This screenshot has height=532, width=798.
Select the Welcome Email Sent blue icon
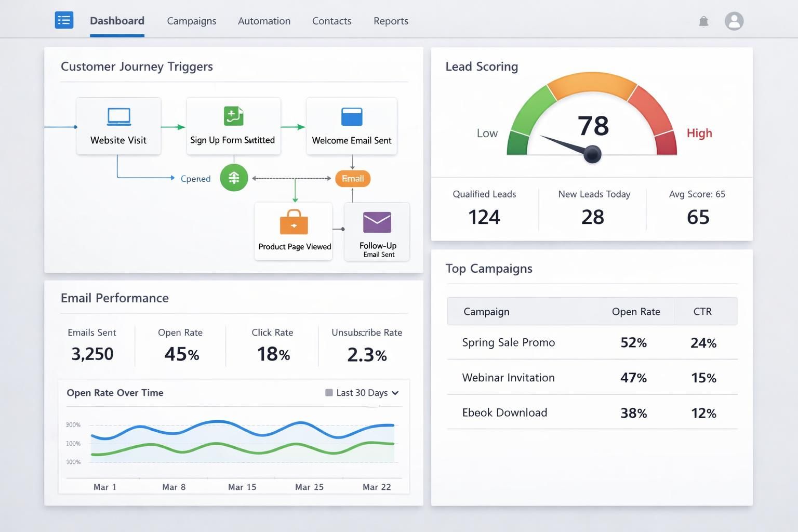[352, 117]
